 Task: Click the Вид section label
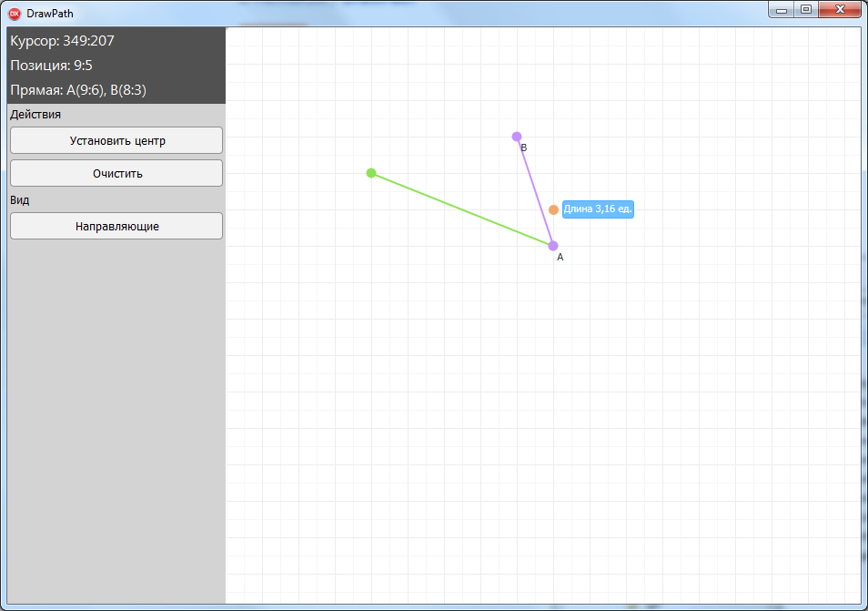(x=20, y=200)
